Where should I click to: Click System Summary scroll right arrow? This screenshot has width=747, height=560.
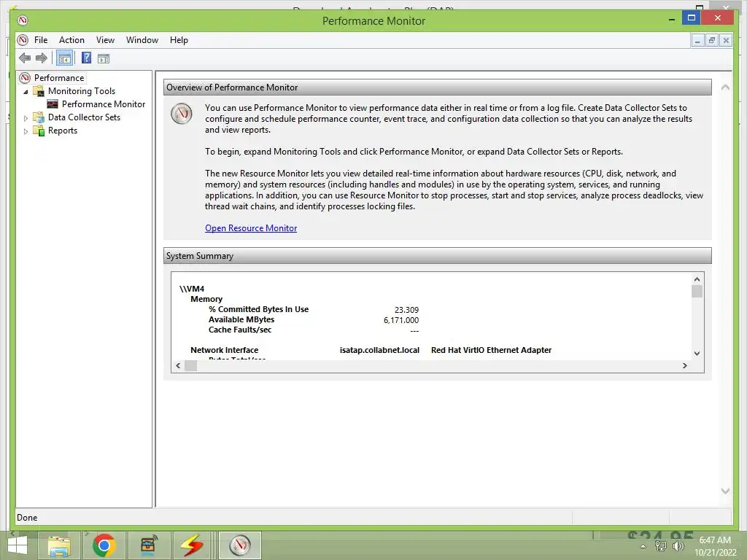pyautogui.click(x=684, y=366)
